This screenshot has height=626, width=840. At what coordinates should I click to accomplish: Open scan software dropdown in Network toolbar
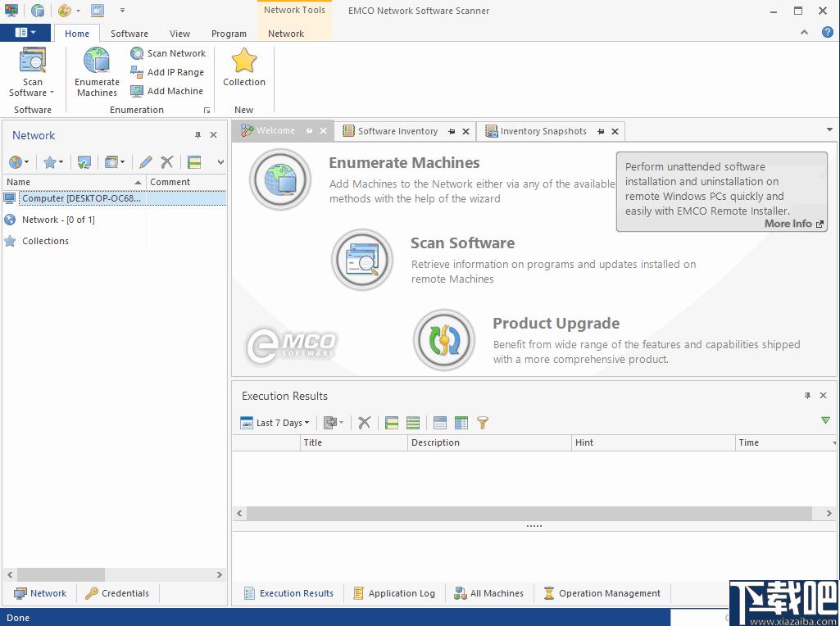tap(114, 161)
